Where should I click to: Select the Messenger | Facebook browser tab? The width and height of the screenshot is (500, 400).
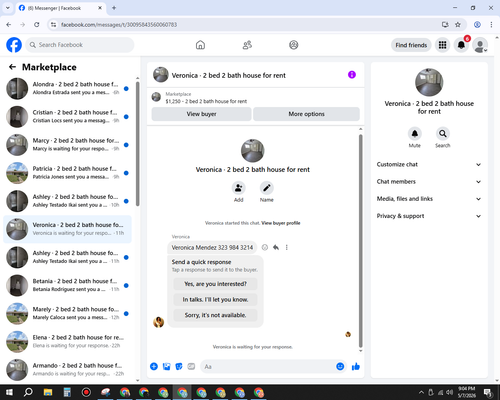[61, 8]
